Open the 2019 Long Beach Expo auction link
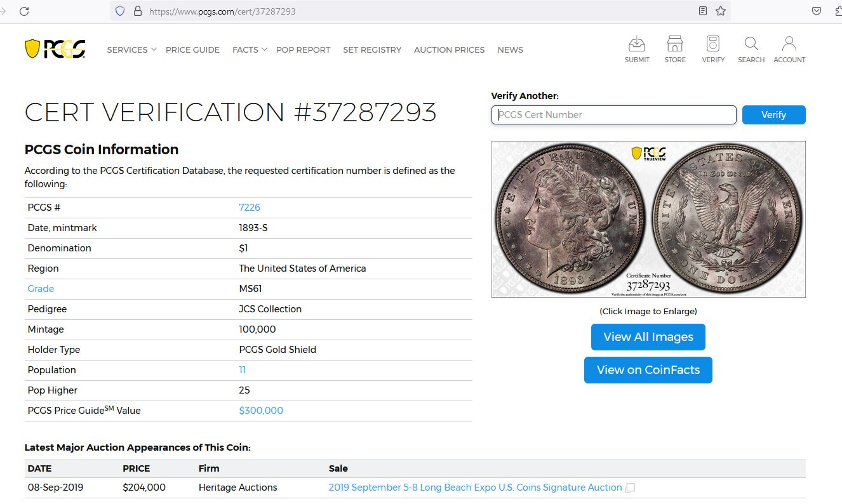Viewport: 842px width, 504px height. 475,487
